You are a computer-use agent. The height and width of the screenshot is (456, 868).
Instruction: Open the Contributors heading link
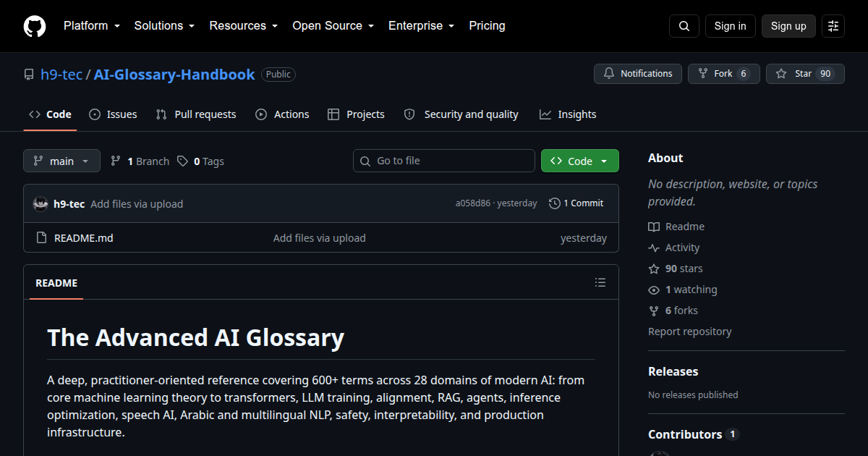click(x=694, y=434)
